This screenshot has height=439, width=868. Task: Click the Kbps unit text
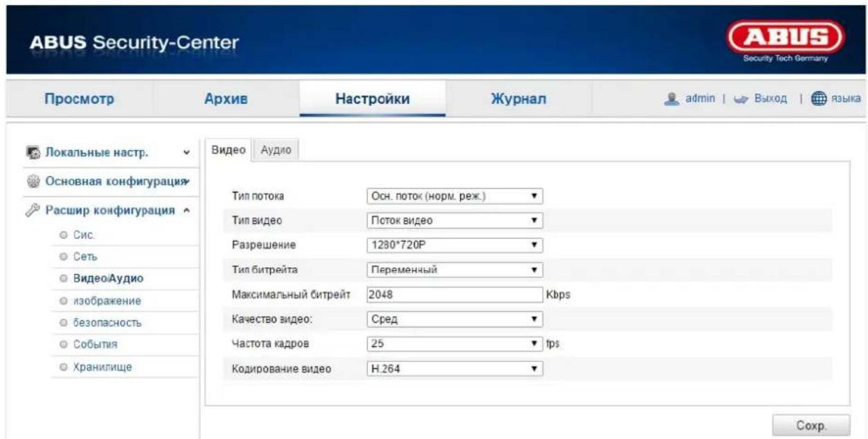pyautogui.click(x=558, y=294)
